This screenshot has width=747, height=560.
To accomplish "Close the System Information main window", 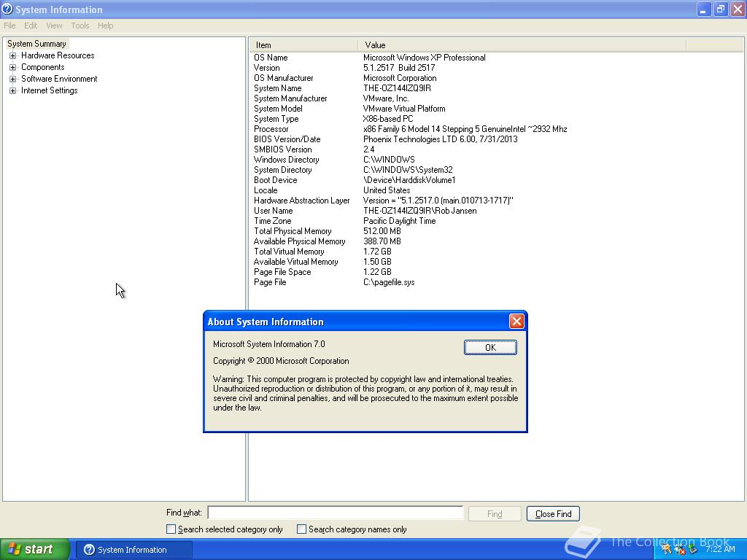I will (x=738, y=9).
